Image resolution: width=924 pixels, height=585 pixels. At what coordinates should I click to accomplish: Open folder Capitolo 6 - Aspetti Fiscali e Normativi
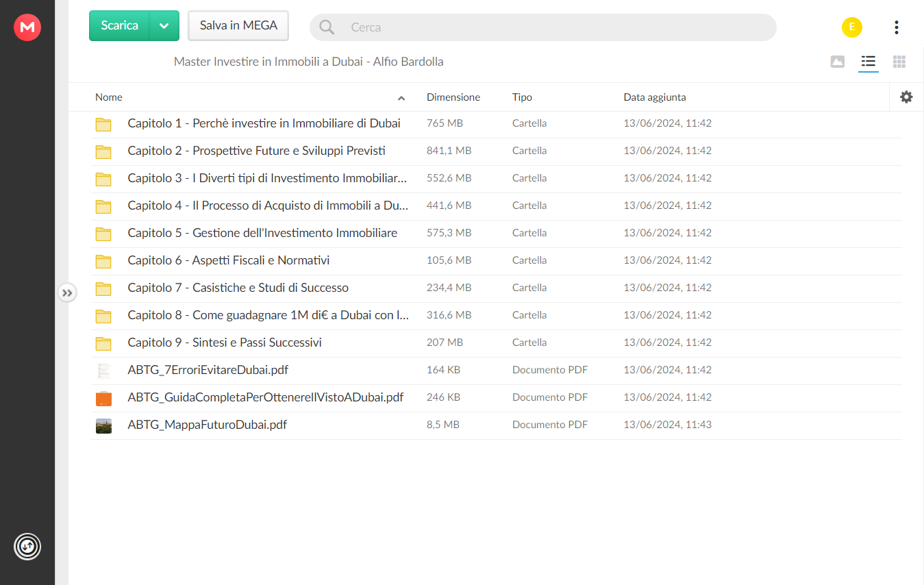coord(228,260)
